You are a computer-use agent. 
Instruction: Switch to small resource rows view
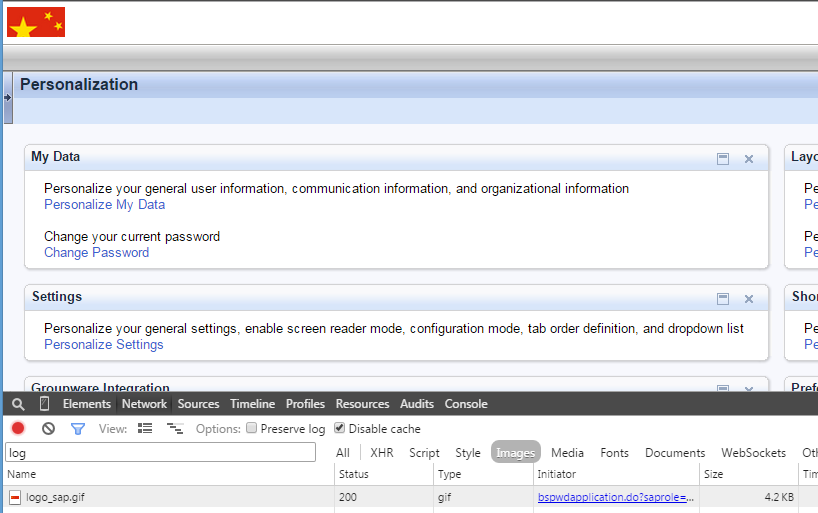point(175,428)
